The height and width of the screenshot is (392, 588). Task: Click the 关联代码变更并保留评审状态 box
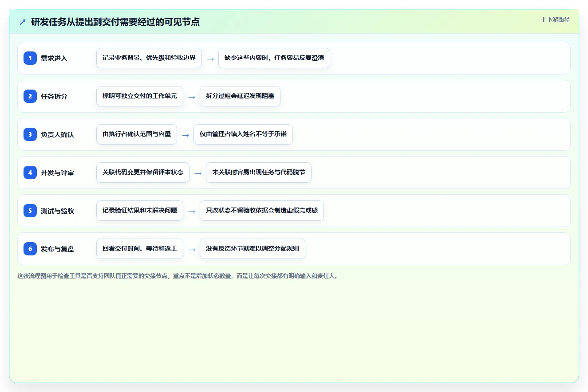coord(143,172)
